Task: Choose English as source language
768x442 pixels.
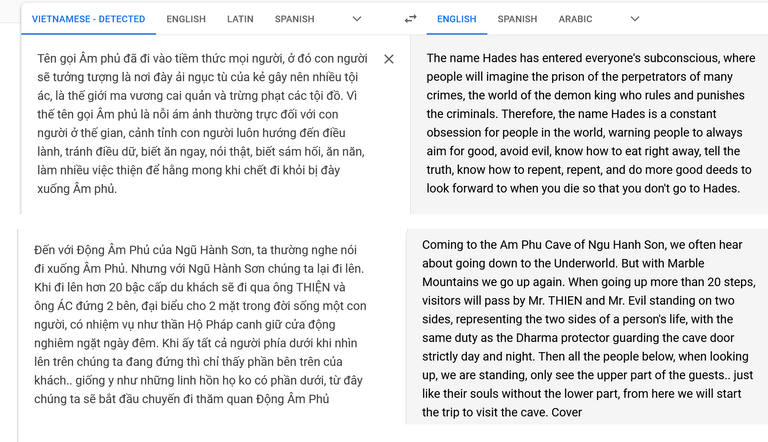Action: 186,19
